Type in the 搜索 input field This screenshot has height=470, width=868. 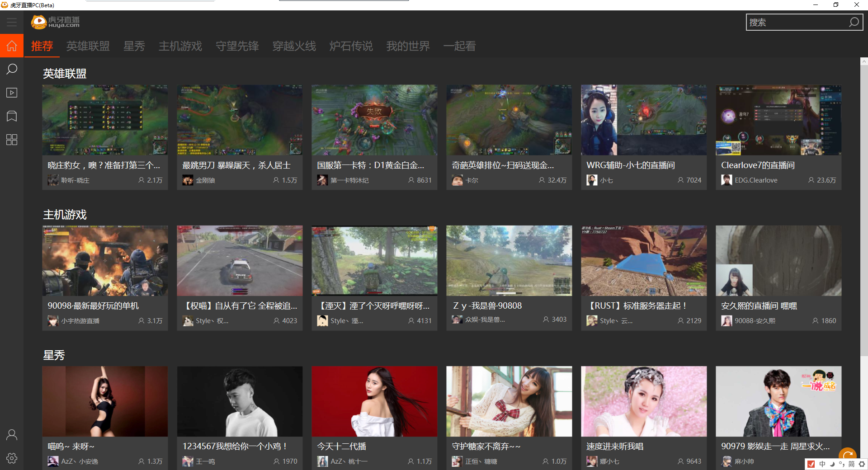pos(796,22)
